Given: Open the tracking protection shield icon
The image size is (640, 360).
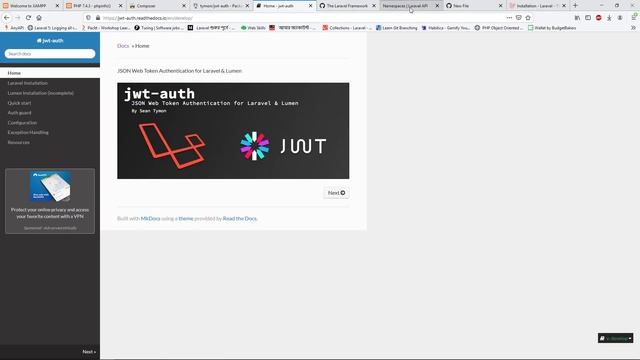Looking at the screenshot, I should click(x=89, y=18).
